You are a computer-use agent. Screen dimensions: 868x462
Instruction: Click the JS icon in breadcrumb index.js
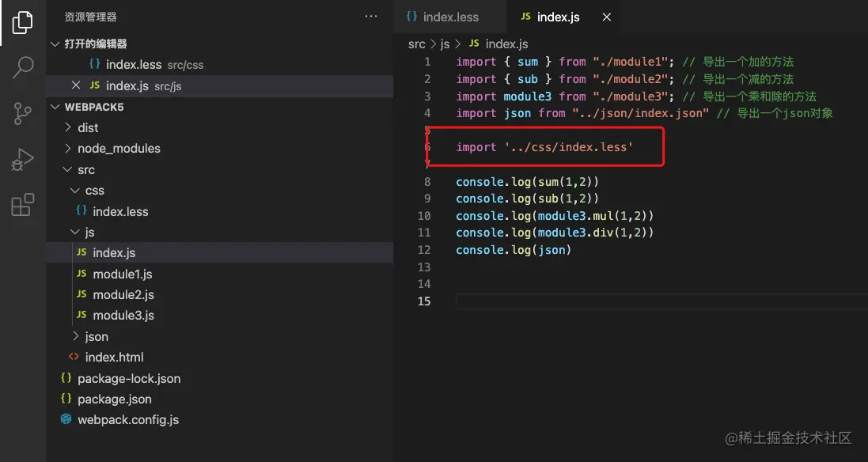tap(474, 44)
